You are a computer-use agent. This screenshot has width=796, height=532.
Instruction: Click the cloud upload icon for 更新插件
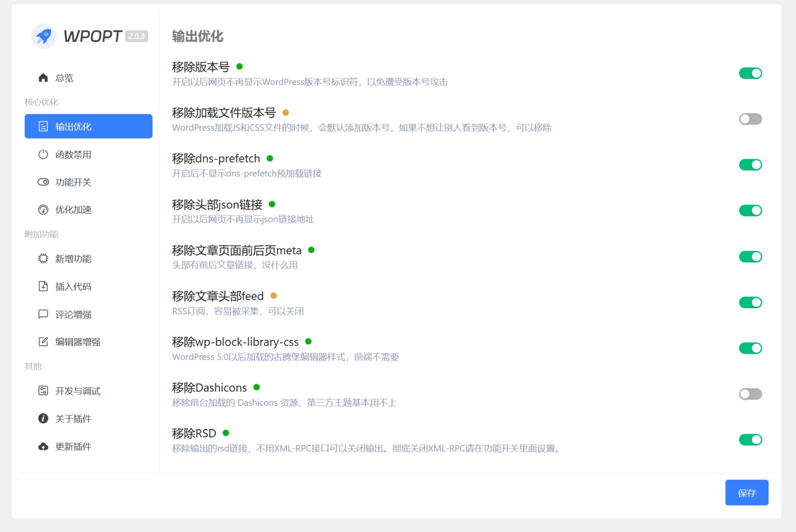click(x=43, y=446)
